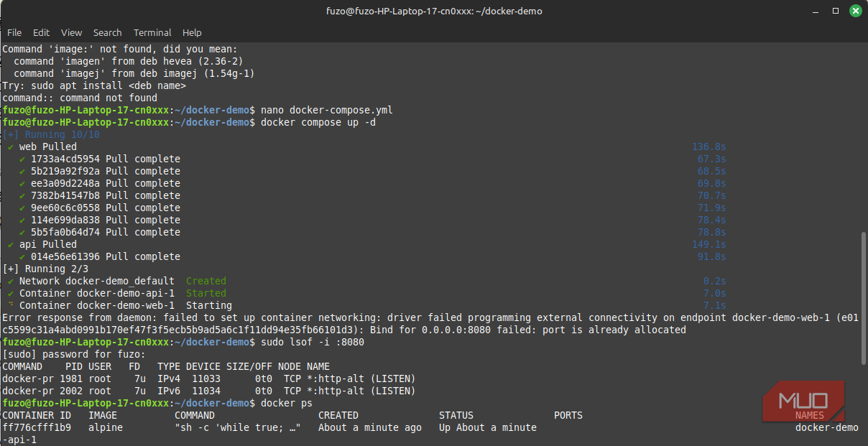
Task: Click the '9ee60c6c0558 Pull complete' row
Action: pos(100,208)
